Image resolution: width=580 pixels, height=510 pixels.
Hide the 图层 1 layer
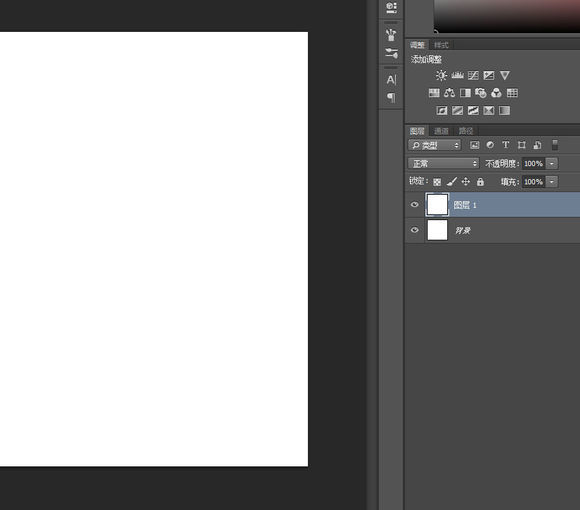point(415,205)
